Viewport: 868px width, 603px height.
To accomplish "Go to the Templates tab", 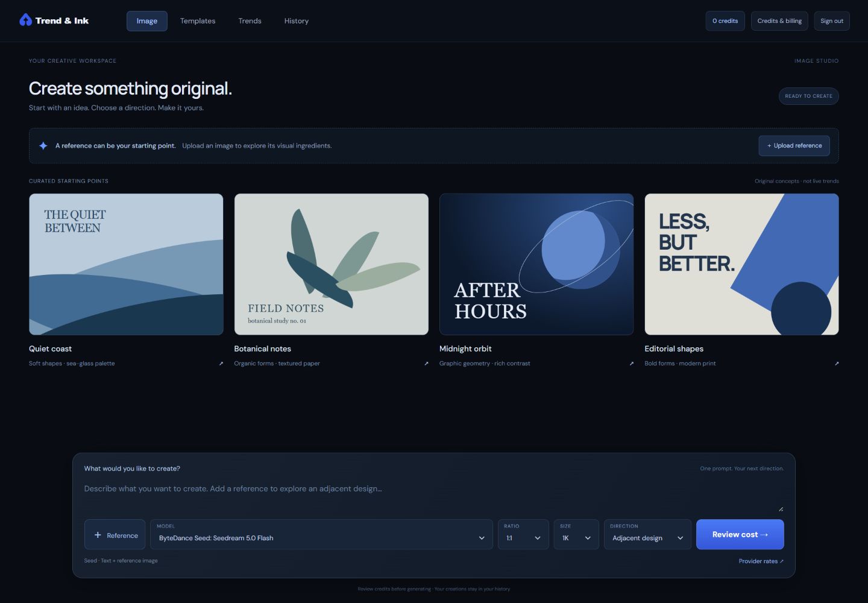I will 198,21.
